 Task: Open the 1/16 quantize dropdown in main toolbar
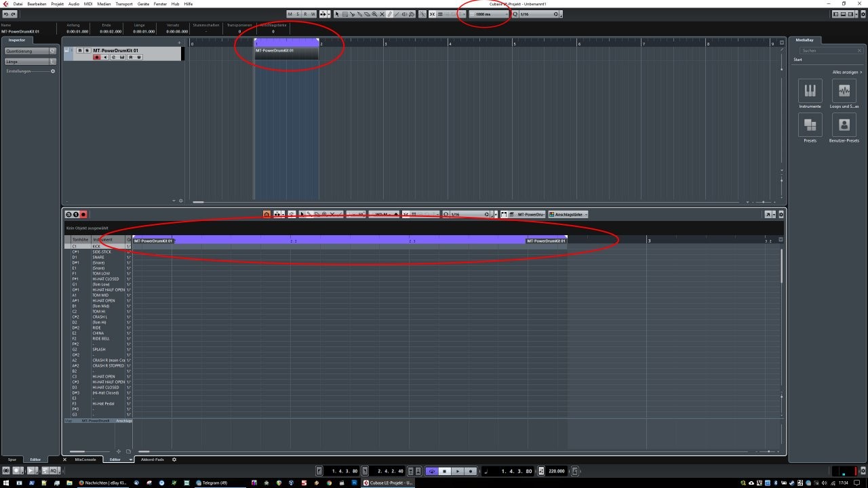538,14
